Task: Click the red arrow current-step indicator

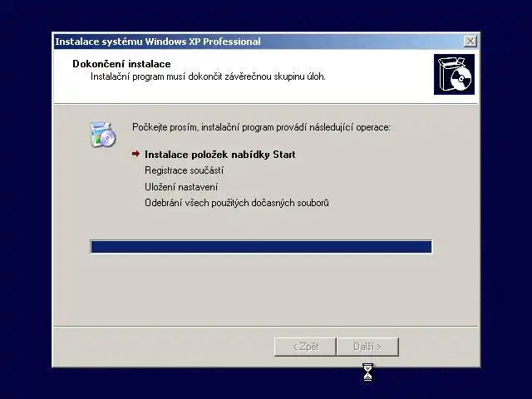Action: tap(135, 154)
